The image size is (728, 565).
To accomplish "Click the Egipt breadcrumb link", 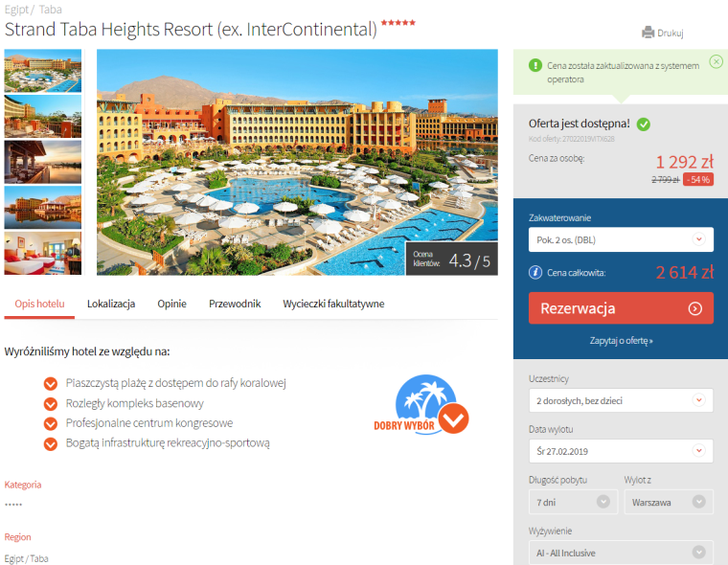I will point(16,10).
